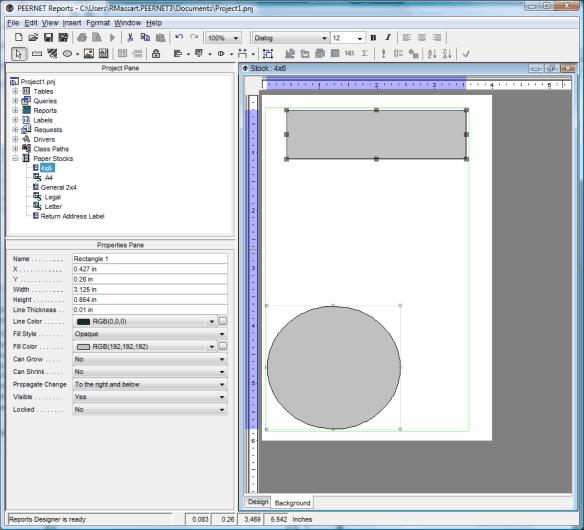Open the Fill Style dropdown
The image size is (584, 530).
point(222,334)
